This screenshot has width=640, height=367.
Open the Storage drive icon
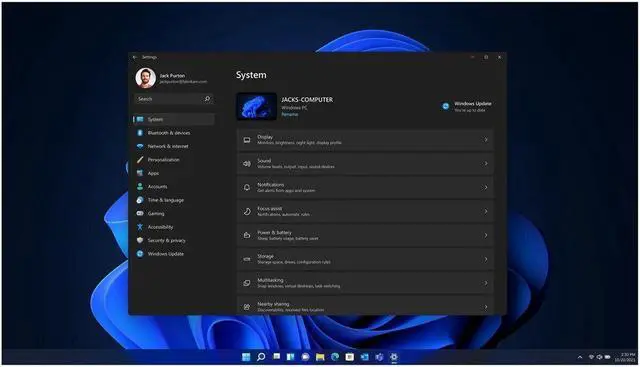[247, 259]
